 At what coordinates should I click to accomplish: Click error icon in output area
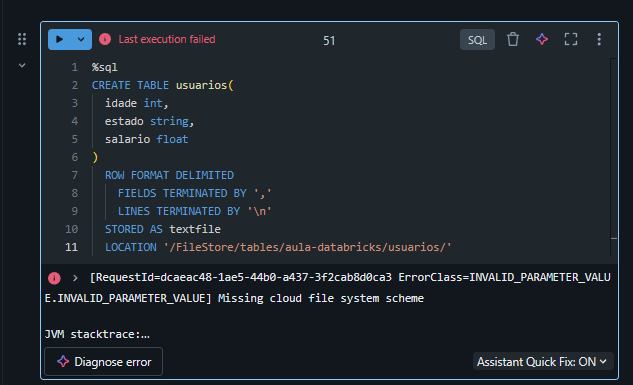54,278
